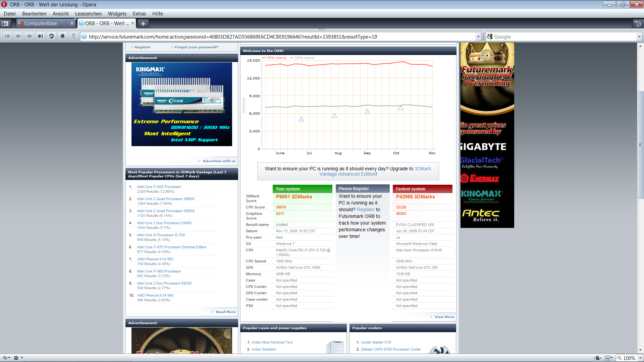
Task: Expand the address bar history dropdown
Action: [478, 37]
